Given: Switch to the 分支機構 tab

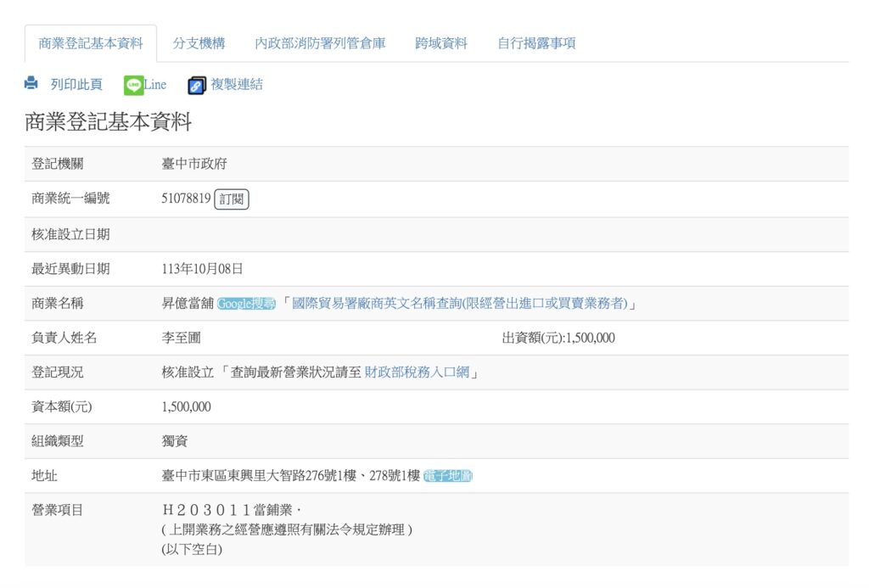Looking at the screenshot, I should 200,43.
